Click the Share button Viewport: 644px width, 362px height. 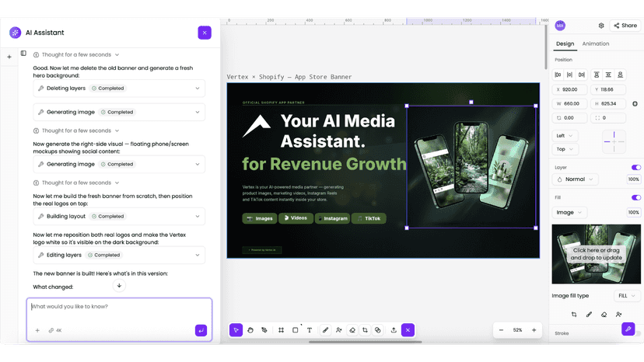625,26
